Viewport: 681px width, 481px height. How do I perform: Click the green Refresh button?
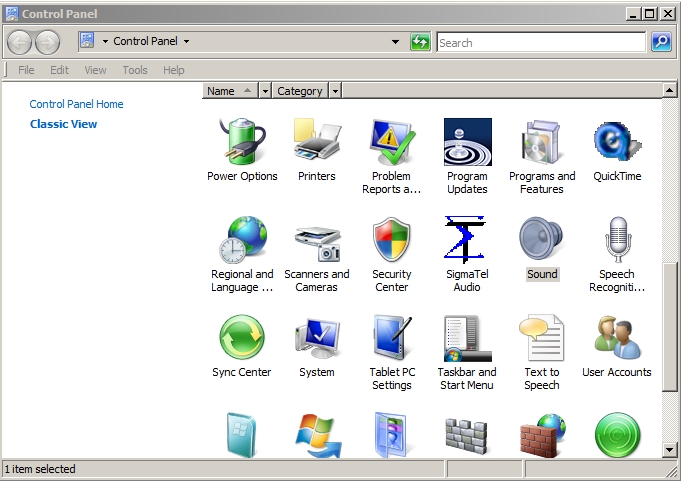pyautogui.click(x=420, y=42)
